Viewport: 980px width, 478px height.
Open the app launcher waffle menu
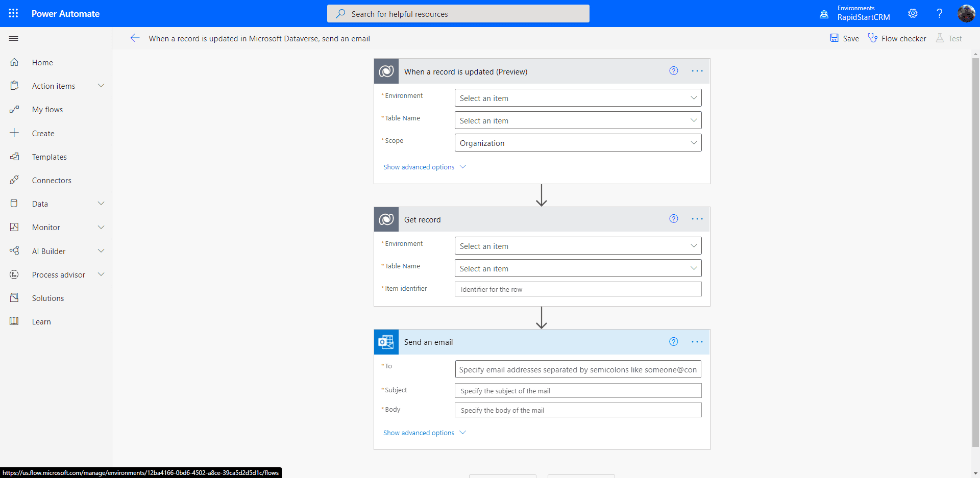coord(13,13)
